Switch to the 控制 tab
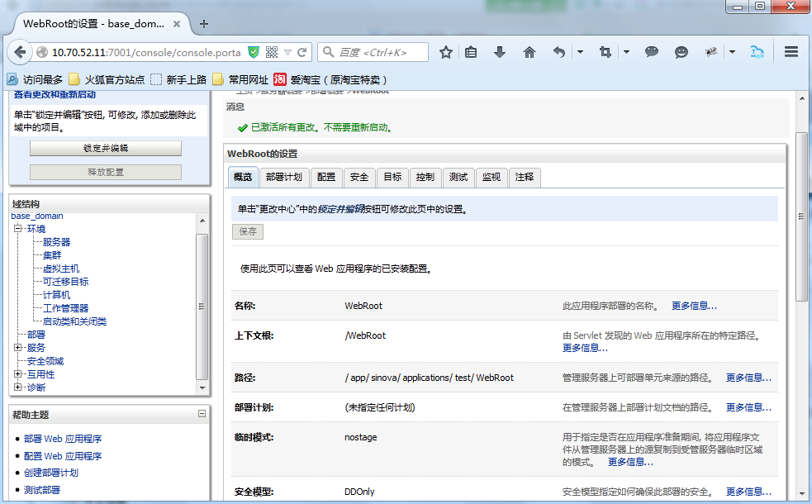Viewport: 812px width, 504px height. pos(425,177)
